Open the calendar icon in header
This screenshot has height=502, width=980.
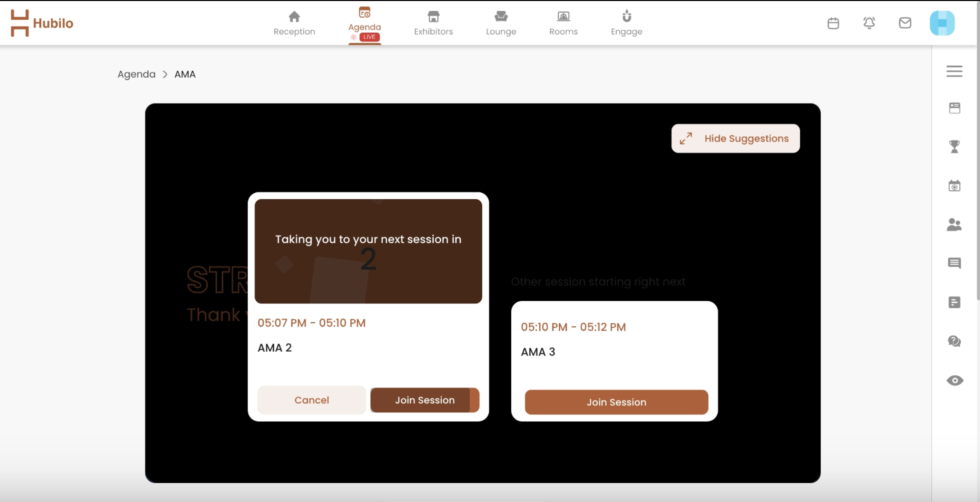click(833, 23)
